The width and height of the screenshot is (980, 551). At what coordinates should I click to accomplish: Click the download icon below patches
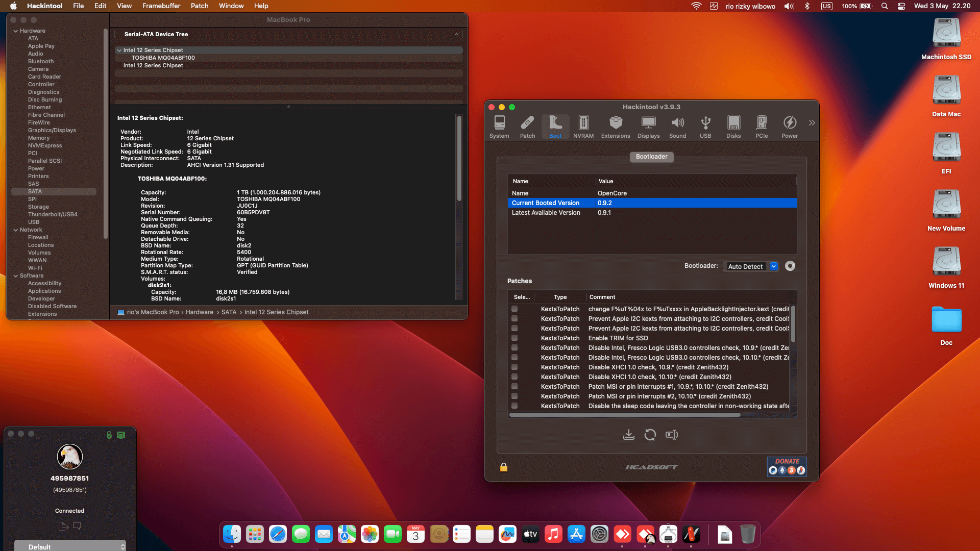tap(628, 435)
